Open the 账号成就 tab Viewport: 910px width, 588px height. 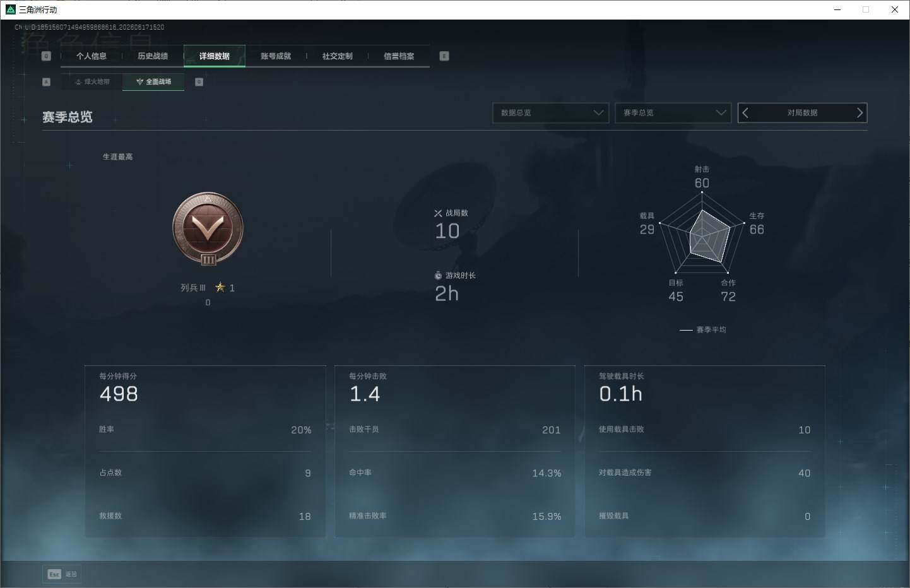pyautogui.click(x=276, y=56)
